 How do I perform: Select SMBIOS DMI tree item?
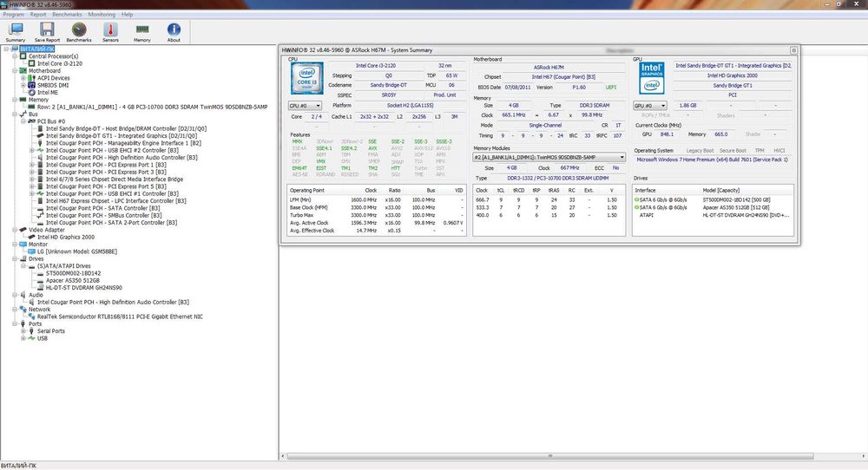point(53,85)
